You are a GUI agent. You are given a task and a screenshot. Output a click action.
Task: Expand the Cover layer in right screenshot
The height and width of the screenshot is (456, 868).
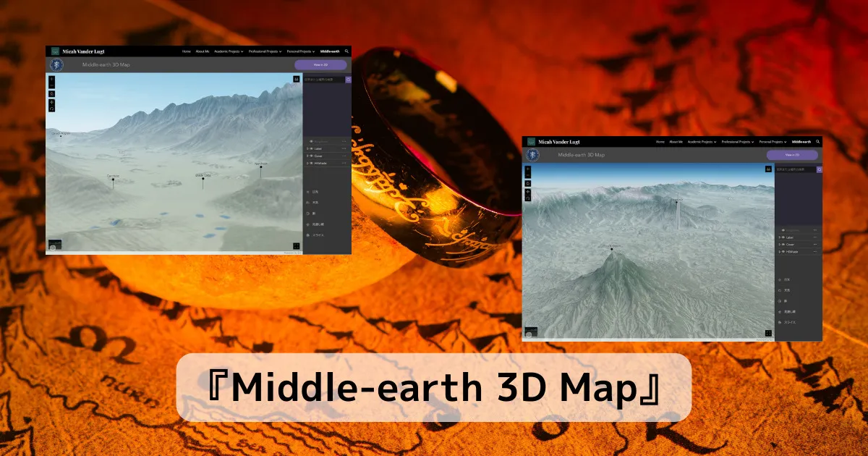779,245
